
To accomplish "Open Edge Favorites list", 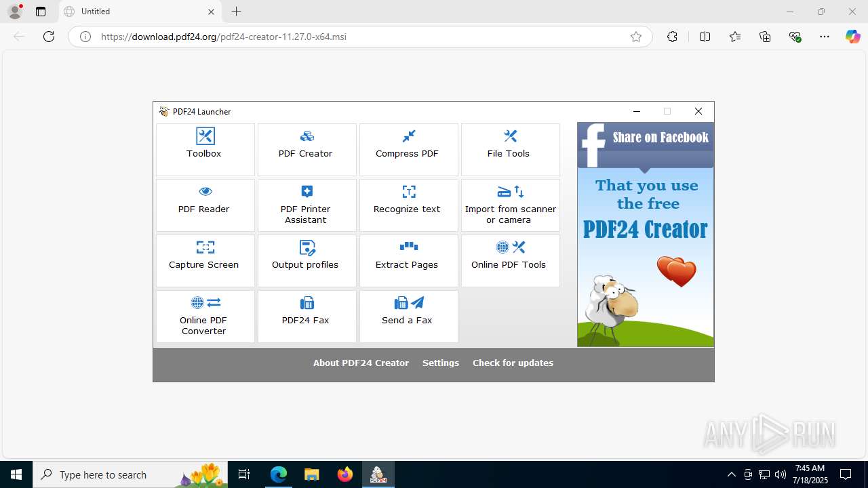I will (735, 37).
